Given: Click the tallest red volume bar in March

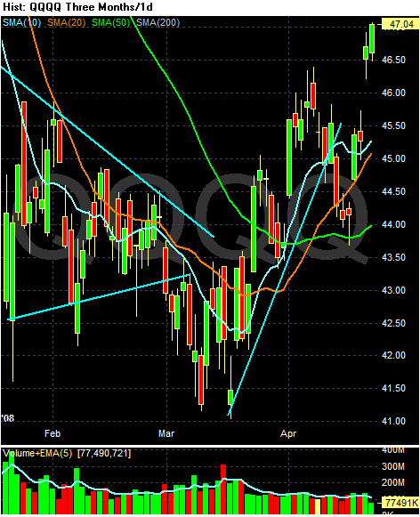Looking at the screenshot, I should [x=223, y=489].
